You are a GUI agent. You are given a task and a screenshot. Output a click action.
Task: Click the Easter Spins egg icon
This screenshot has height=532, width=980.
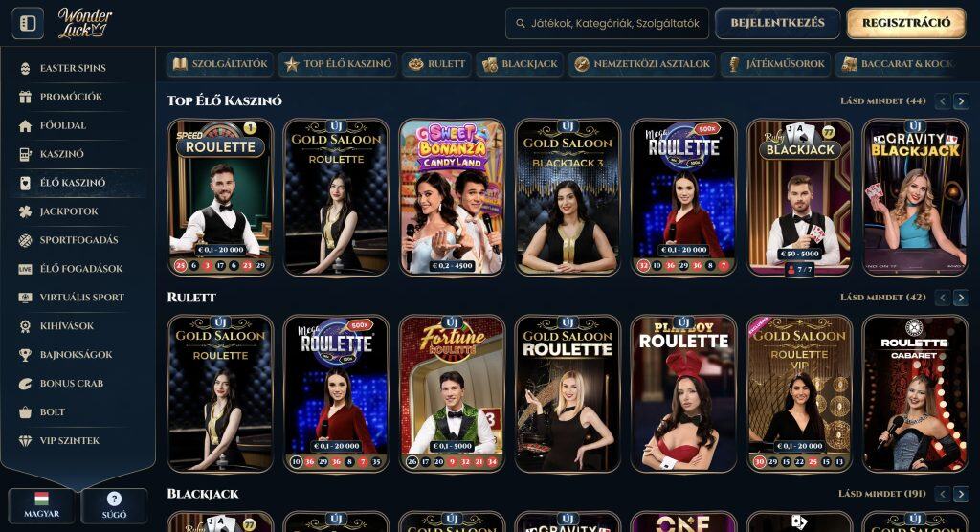25,68
